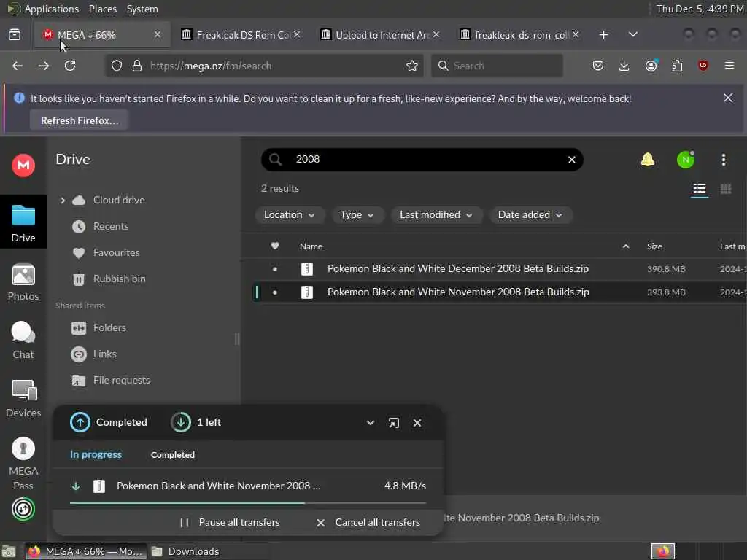747x560 pixels.
Task: Open the Applications menu
Action: click(x=52, y=9)
